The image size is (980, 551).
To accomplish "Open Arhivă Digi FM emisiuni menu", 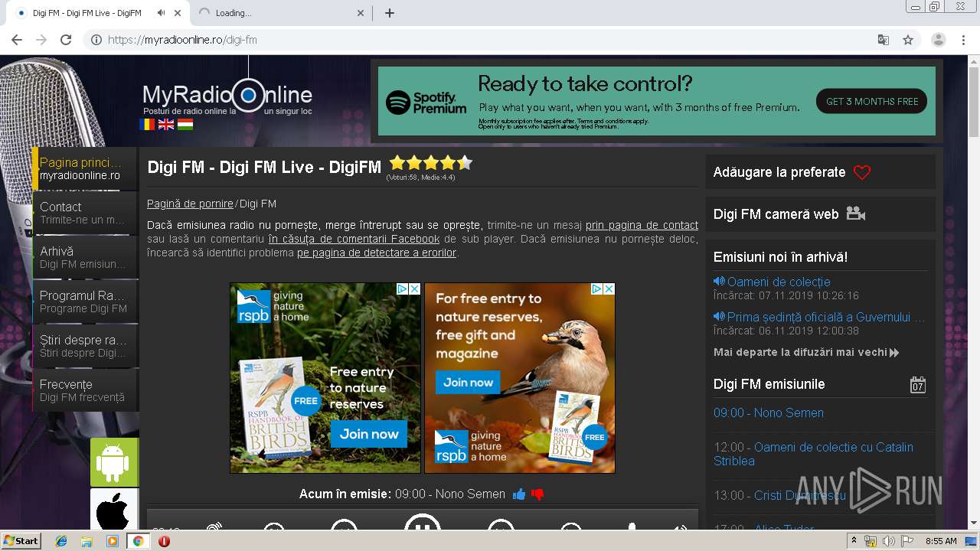I will (x=85, y=257).
